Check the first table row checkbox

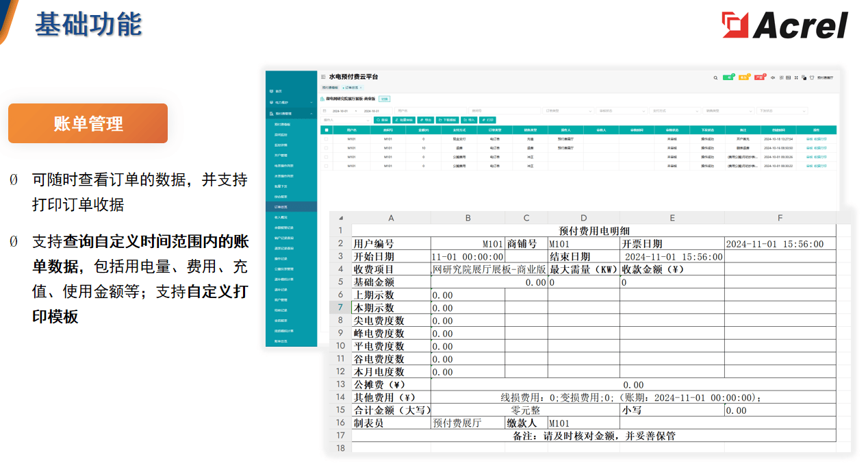pyautogui.click(x=327, y=138)
